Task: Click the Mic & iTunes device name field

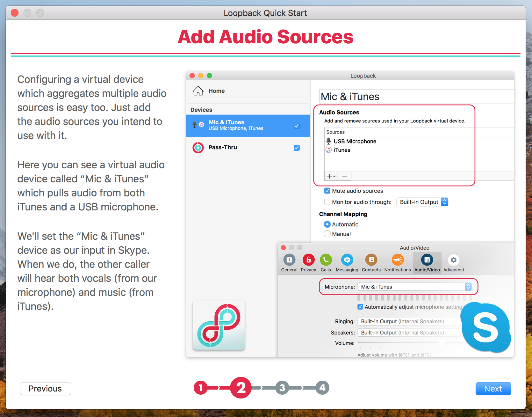Action: (417, 96)
